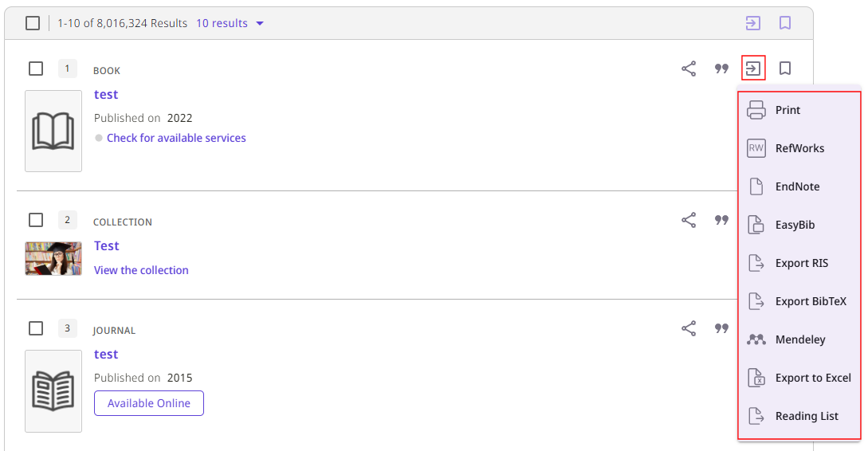Click the JOURNAL type label
868x451 pixels.
click(113, 331)
